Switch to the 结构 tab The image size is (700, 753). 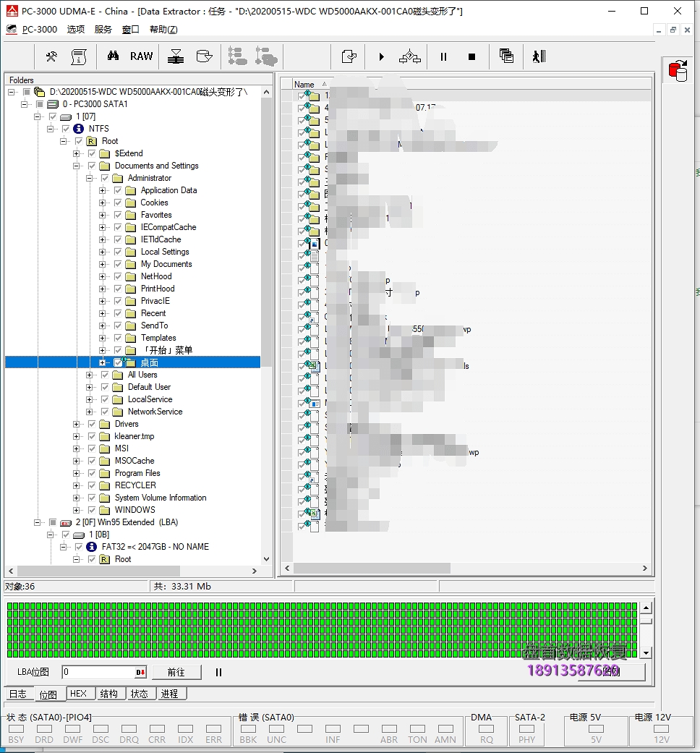click(109, 694)
